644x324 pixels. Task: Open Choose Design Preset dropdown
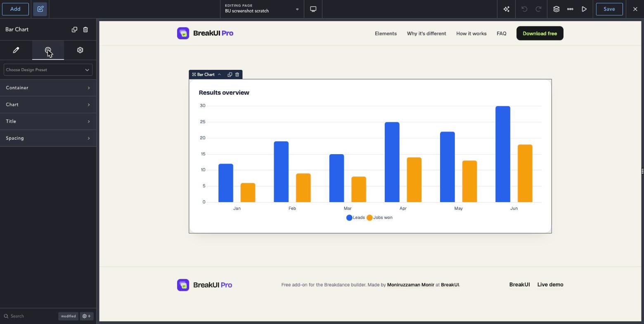coord(48,70)
